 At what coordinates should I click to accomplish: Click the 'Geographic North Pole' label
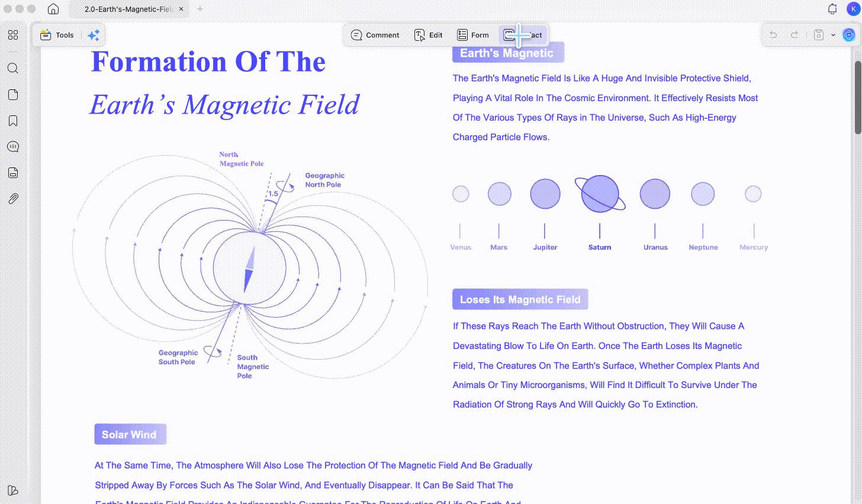pyautogui.click(x=324, y=180)
